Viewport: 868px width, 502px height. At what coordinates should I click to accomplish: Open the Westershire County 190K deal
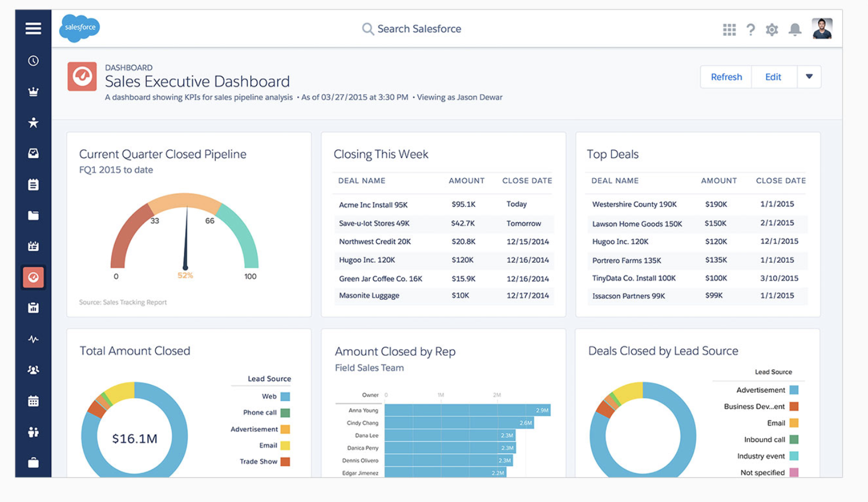click(634, 204)
